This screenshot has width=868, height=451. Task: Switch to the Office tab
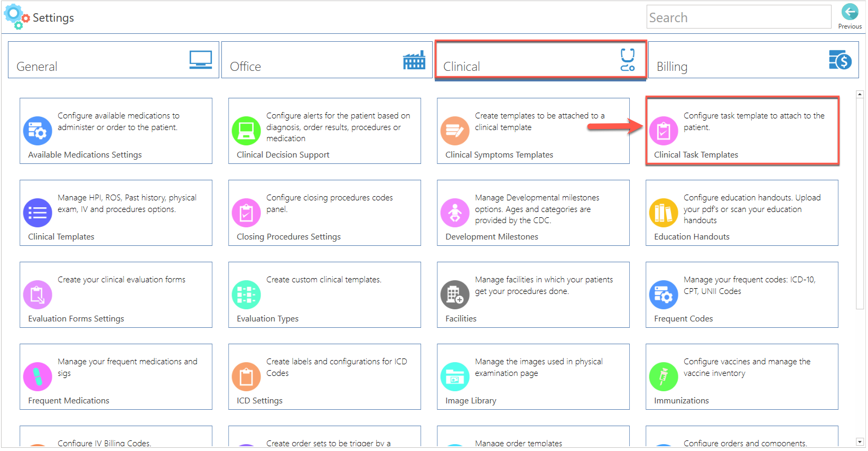327,60
